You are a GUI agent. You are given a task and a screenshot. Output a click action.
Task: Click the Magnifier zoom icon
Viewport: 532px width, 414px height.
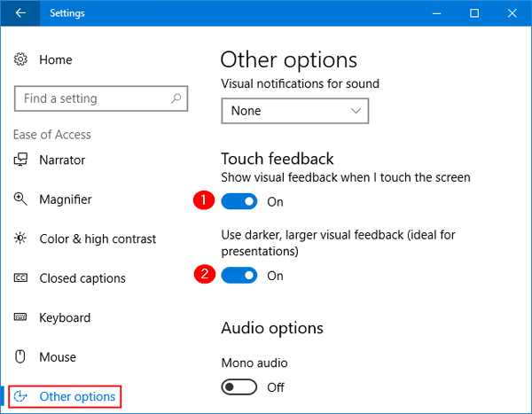point(21,199)
